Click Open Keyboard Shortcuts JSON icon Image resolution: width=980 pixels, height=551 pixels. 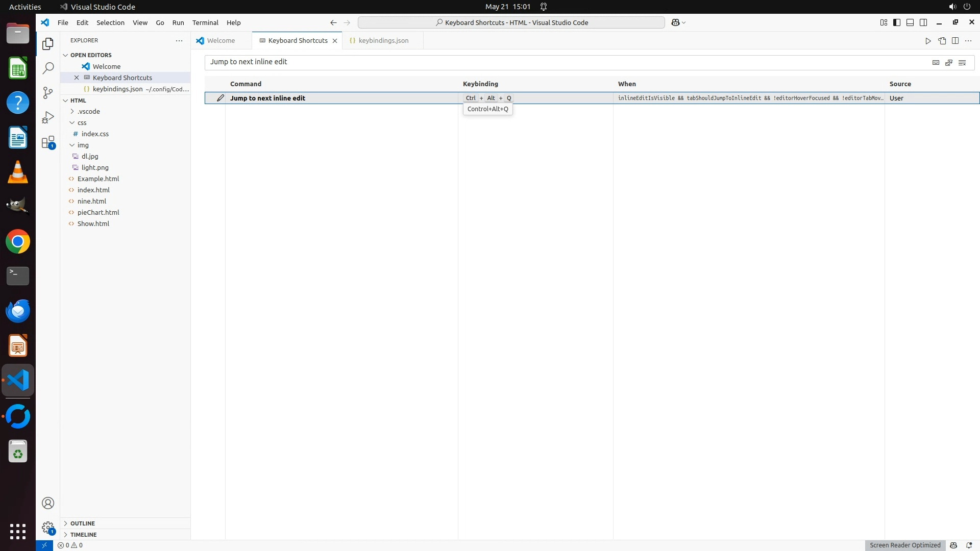[x=942, y=41]
